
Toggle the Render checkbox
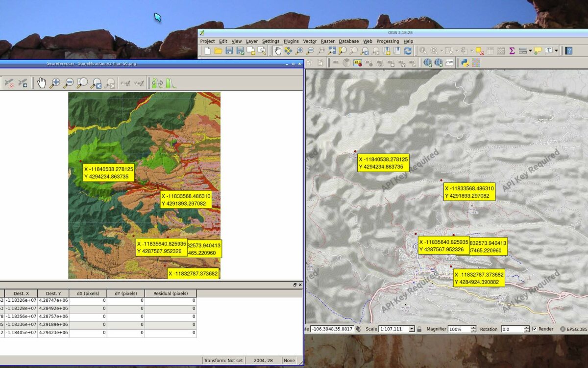(535, 329)
